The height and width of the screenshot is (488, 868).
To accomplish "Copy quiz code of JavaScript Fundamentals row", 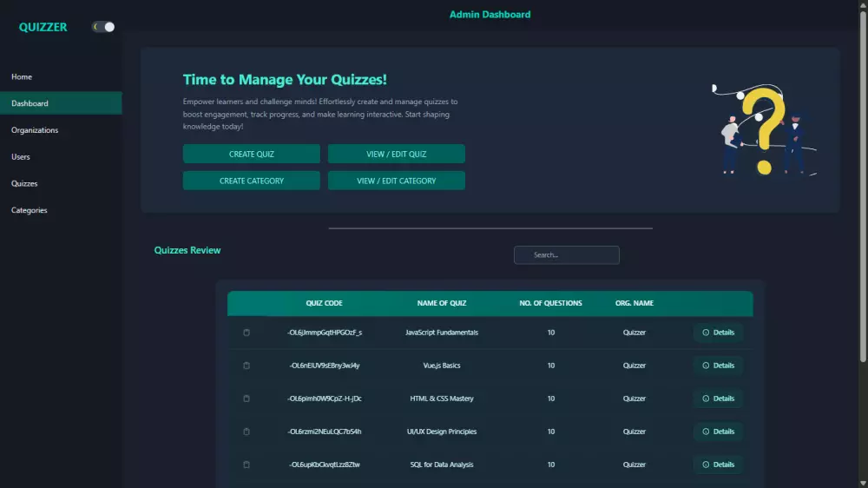I will tap(247, 333).
